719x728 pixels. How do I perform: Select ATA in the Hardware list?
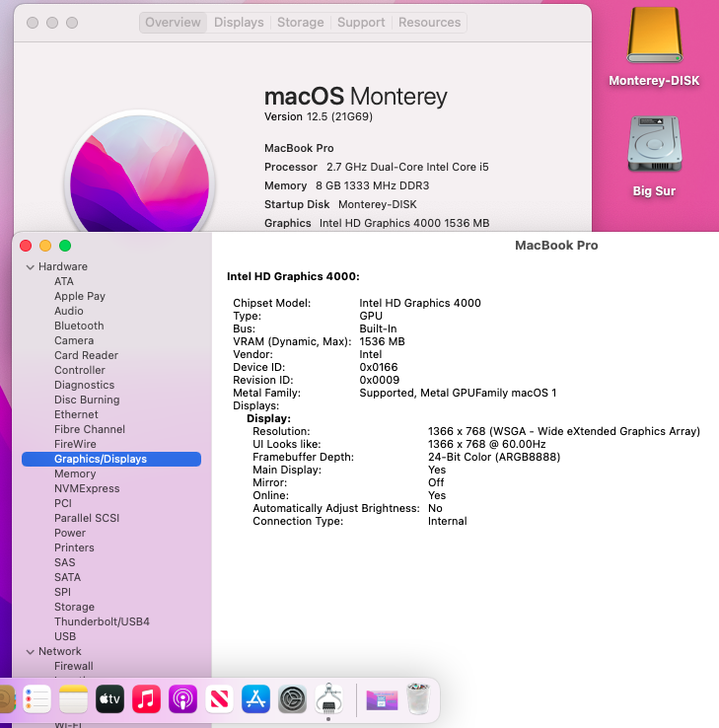[x=64, y=281]
